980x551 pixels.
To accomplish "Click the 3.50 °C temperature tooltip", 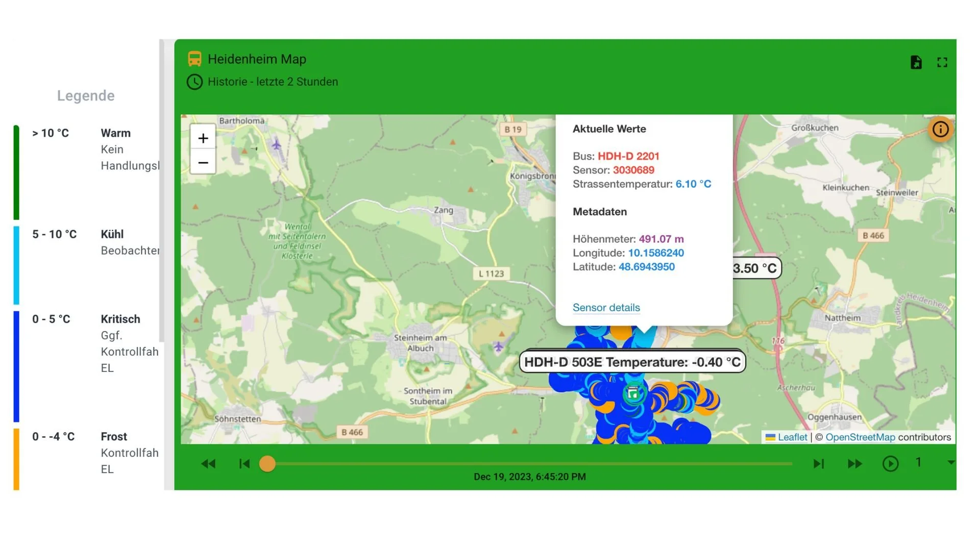I will [755, 268].
